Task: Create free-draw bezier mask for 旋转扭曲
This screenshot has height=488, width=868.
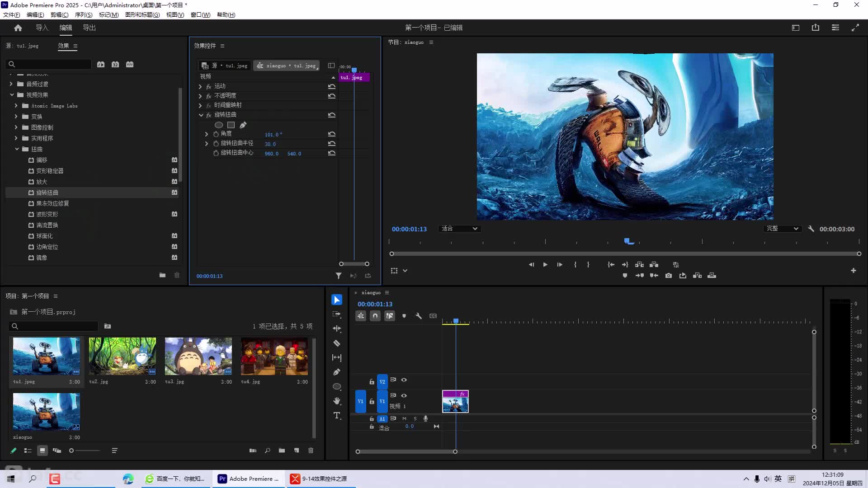Action: coord(243,125)
